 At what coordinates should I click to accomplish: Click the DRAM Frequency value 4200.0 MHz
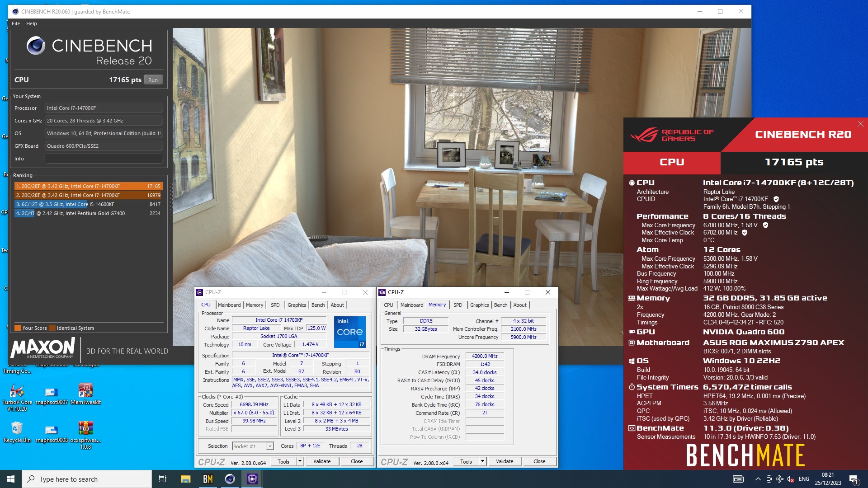(x=485, y=356)
